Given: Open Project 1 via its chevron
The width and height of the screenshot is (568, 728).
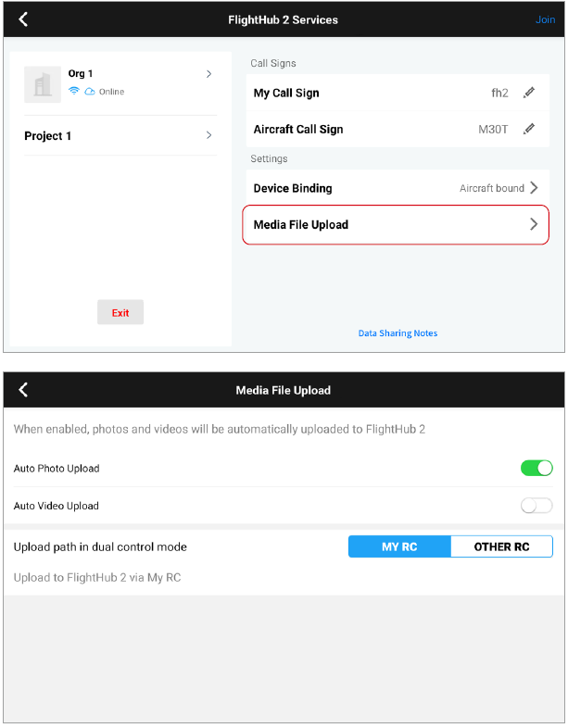Looking at the screenshot, I should coord(208,135).
